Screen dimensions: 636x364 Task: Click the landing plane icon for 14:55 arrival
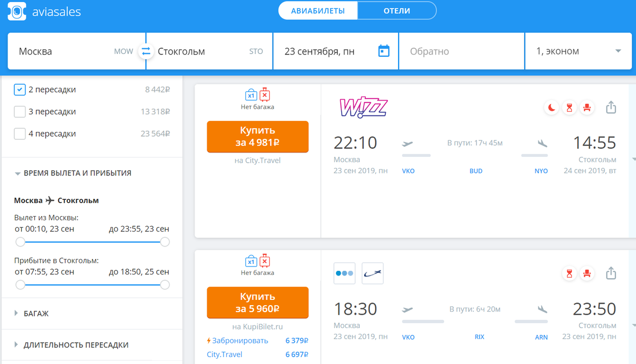tap(542, 143)
